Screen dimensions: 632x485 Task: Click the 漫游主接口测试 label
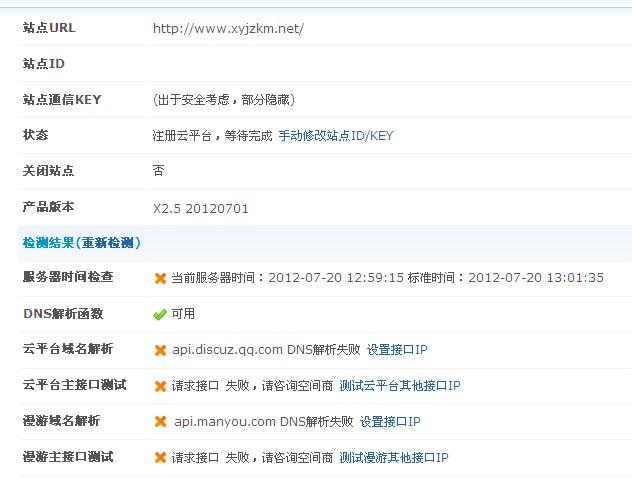68,457
